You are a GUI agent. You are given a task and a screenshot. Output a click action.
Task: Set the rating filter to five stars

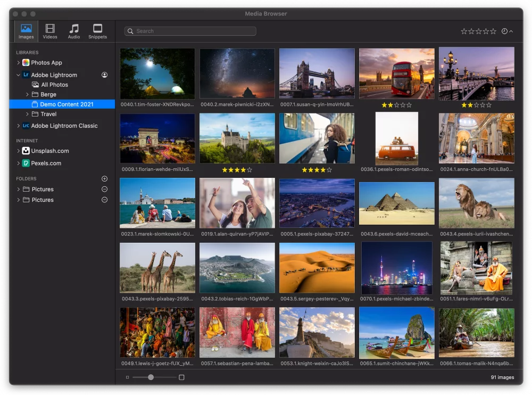pyautogui.click(x=493, y=31)
